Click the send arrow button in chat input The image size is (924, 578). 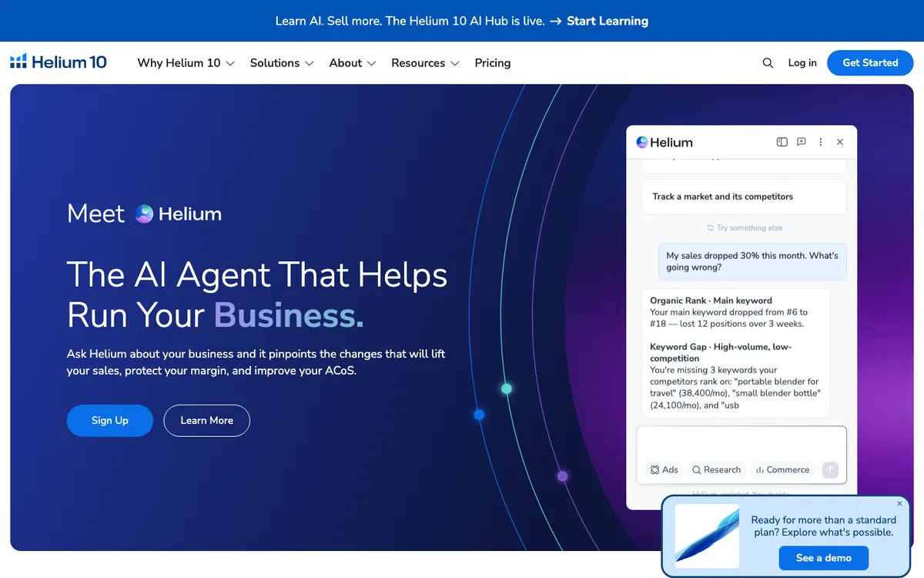pyautogui.click(x=829, y=469)
